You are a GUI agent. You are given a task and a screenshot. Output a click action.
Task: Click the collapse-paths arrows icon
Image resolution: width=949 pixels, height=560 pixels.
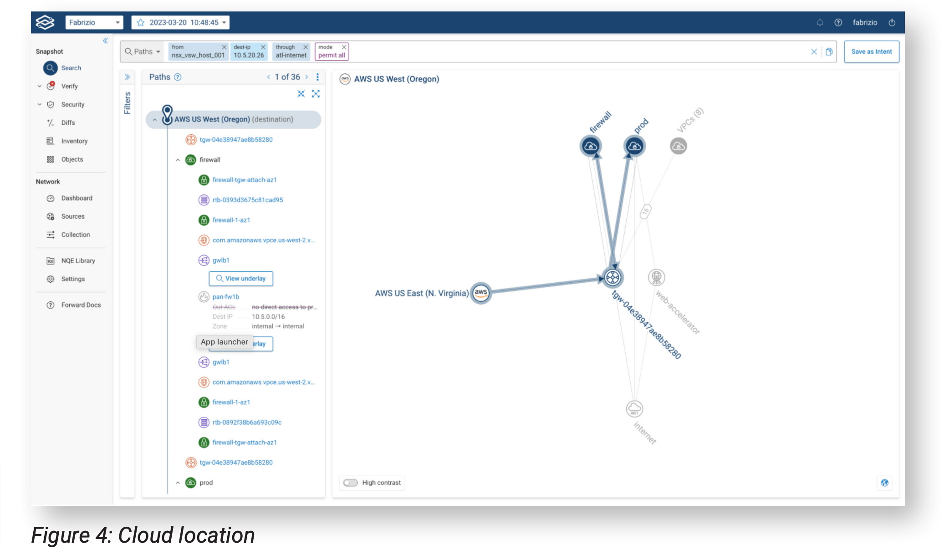point(301,94)
